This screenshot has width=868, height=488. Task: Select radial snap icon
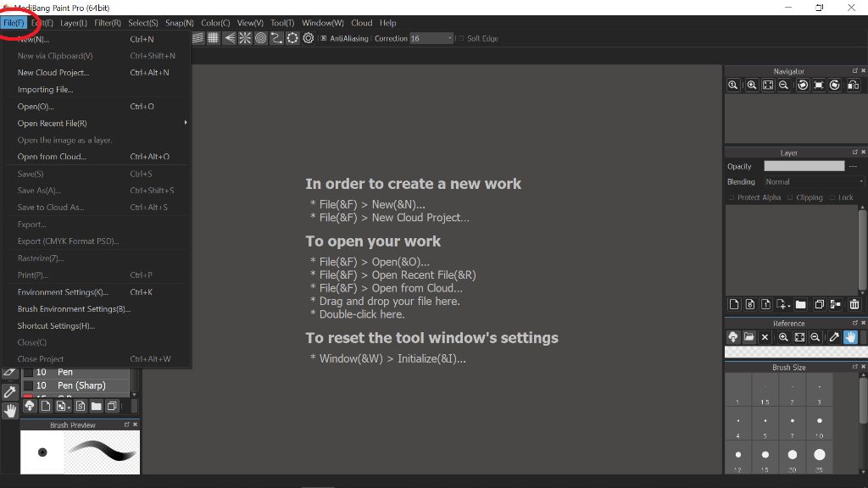coord(245,38)
